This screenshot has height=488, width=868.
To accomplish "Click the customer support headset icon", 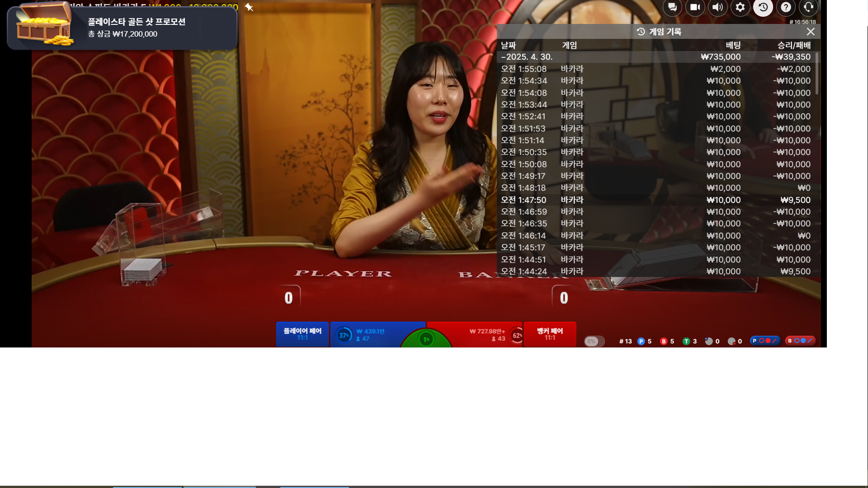I will click(808, 7).
